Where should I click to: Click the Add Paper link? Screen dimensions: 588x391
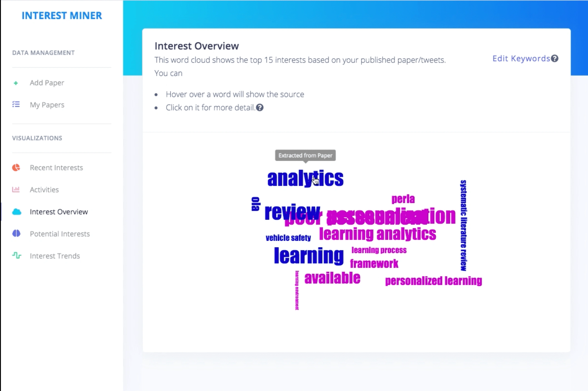[47, 83]
